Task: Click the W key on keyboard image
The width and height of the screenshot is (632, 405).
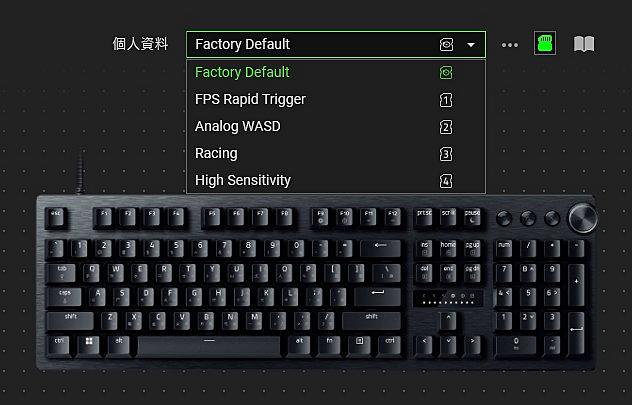Action: (116, 273)
